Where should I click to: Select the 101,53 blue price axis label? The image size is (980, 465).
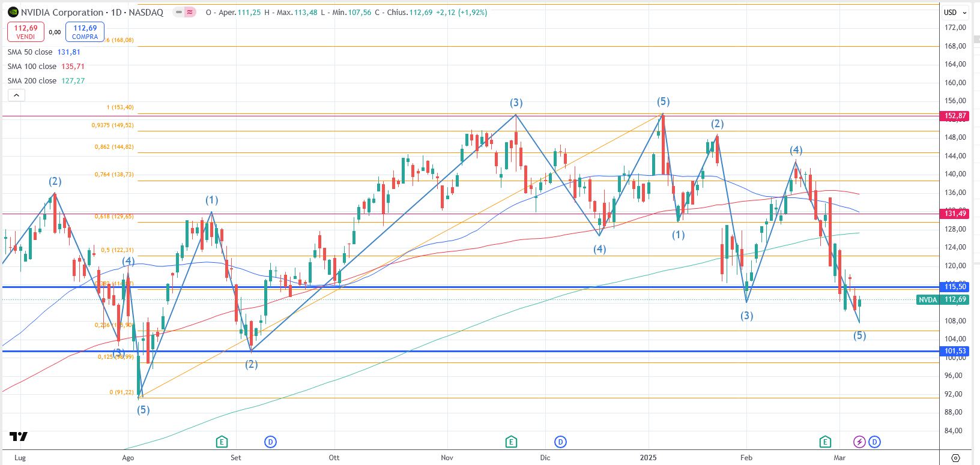pyautogui.click(x=955, y=351)
